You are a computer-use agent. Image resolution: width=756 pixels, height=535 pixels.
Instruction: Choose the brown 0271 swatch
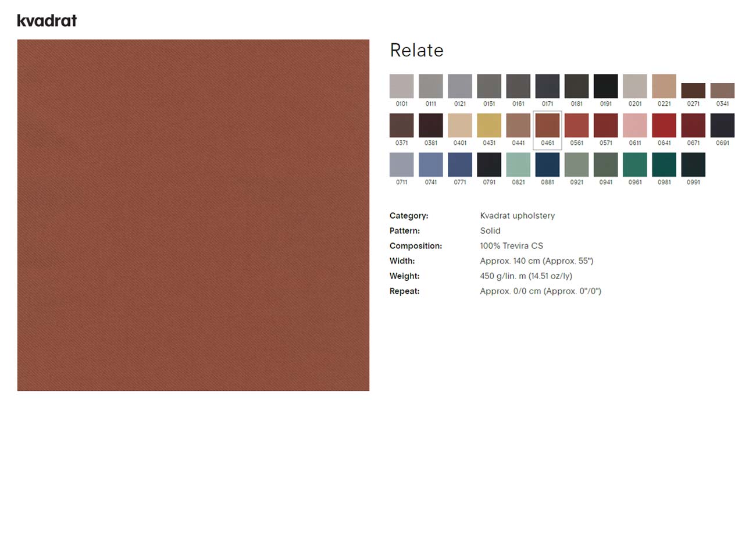(693, 91)
